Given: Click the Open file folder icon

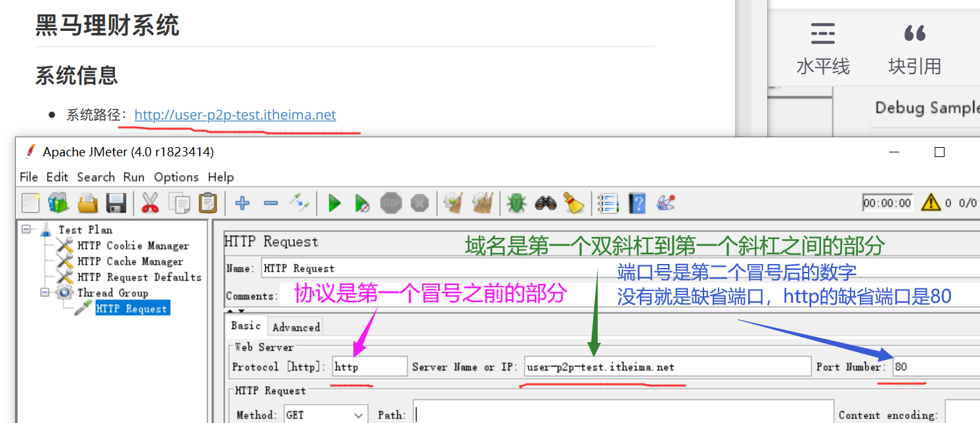Looking at the screenshot, I should pos(88,203).
